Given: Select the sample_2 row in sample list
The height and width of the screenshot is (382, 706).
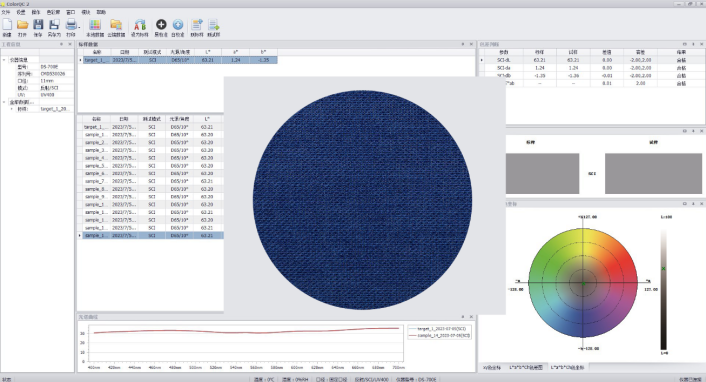Looking at the screenshot, I should pyautogui.click(x=150, y=142).
